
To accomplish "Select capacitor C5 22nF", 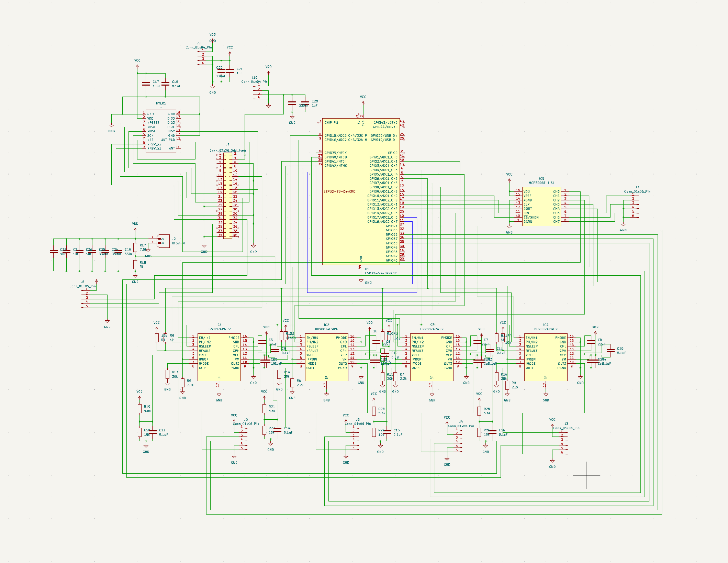I will point(262,342).
